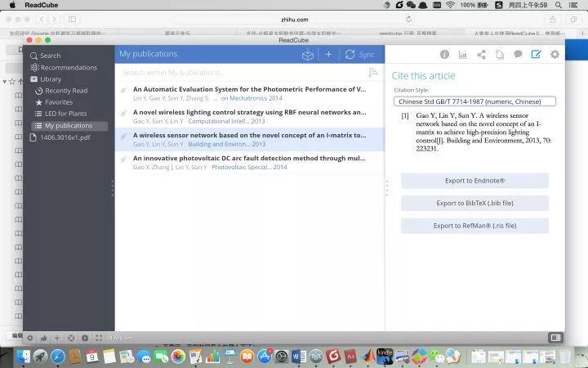Toggle the right panel layout icon at bottom right
This screenshot has width=588, height=368.
click(x=556, y=338)
